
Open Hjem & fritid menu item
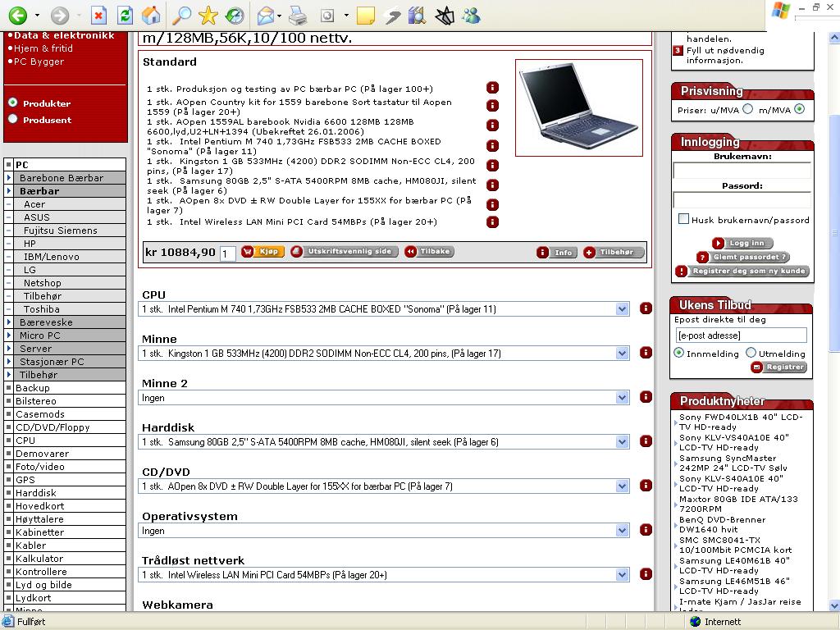[x=43, y=48]
